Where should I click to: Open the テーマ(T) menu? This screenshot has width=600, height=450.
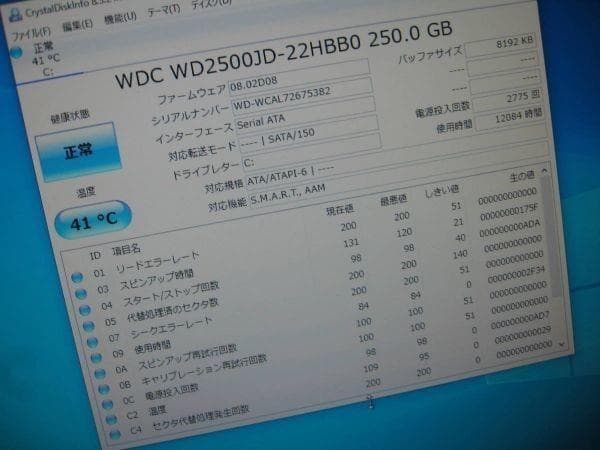164,10
